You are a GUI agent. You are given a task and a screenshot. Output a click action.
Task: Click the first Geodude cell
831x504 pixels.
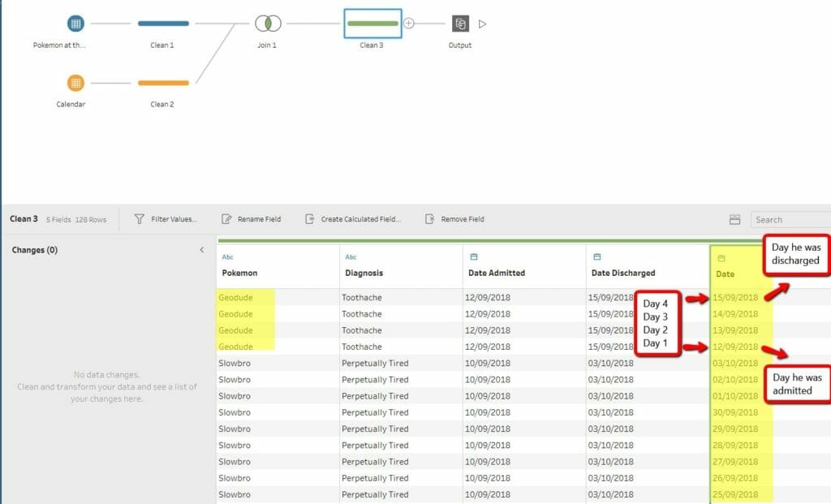(278, 297)
